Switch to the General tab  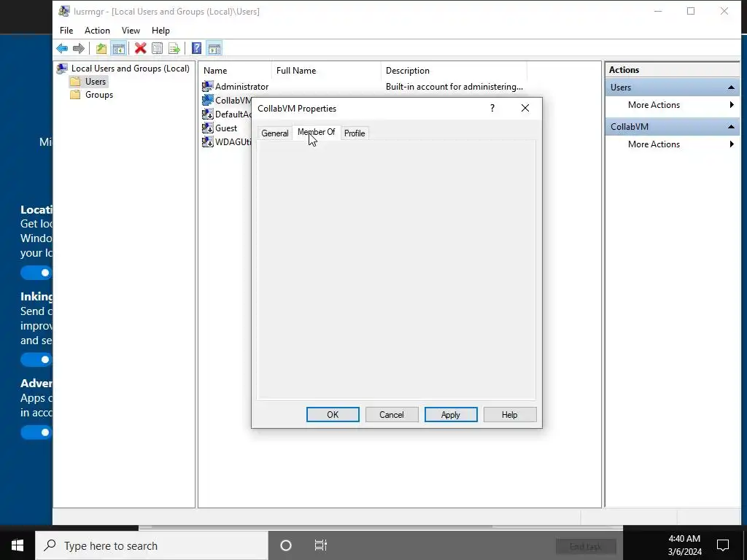[275, 133]
